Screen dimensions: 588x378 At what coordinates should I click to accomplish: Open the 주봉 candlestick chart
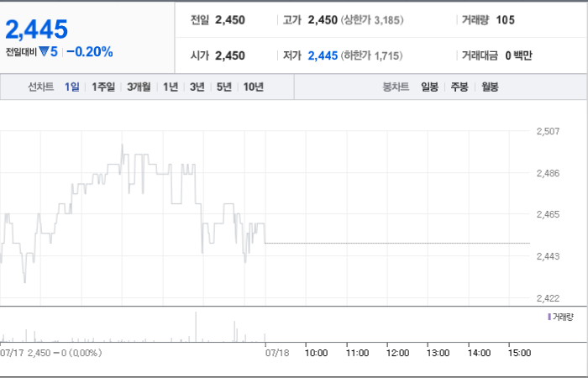[x=459, y=87]
